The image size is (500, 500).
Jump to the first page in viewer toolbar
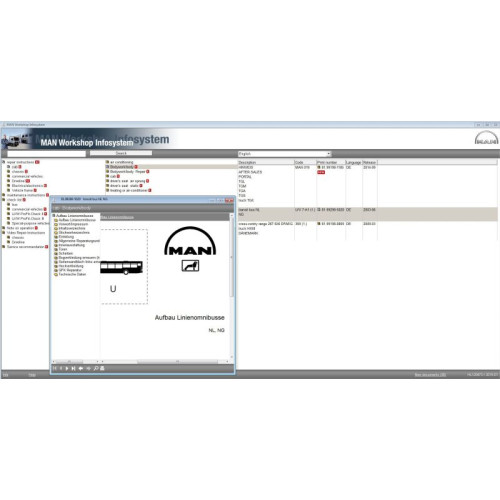55,368
